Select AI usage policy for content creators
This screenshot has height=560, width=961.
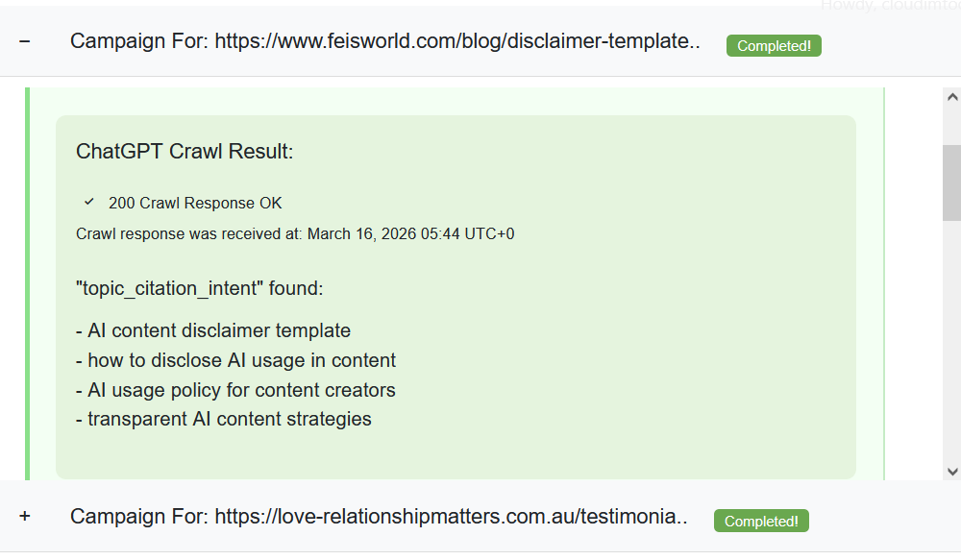coord(236,390)
